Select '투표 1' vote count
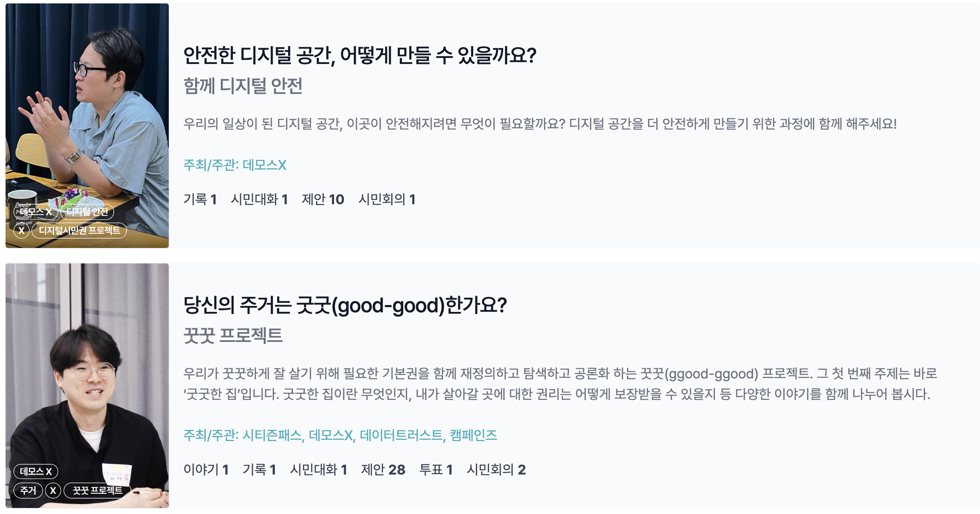The image size is (980, 514). pos(436,470)
